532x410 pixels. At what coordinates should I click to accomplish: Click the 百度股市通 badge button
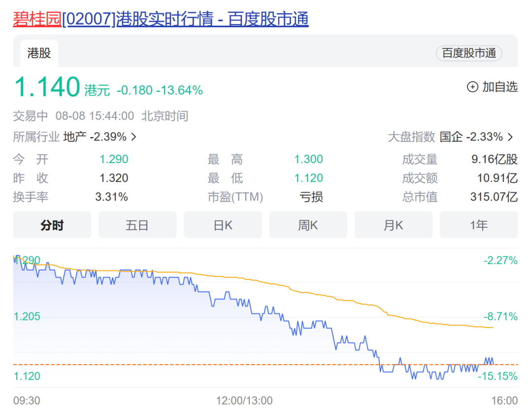point(468,53)
